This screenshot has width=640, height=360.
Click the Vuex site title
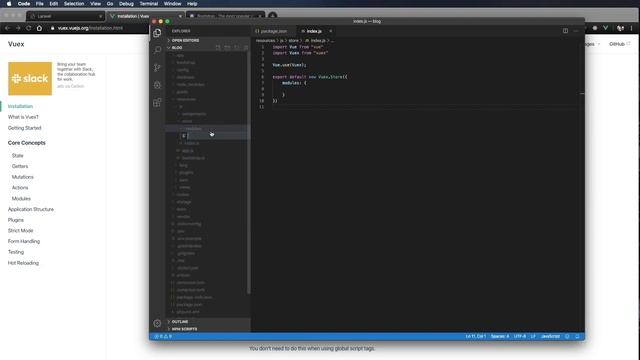coord(16,44)
